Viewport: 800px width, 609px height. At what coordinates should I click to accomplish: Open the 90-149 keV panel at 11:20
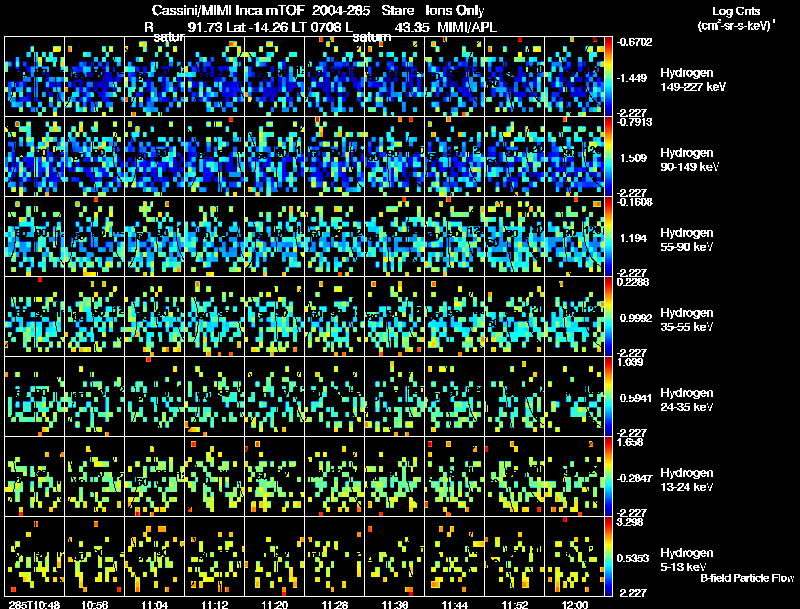click(x=274, y=157)
